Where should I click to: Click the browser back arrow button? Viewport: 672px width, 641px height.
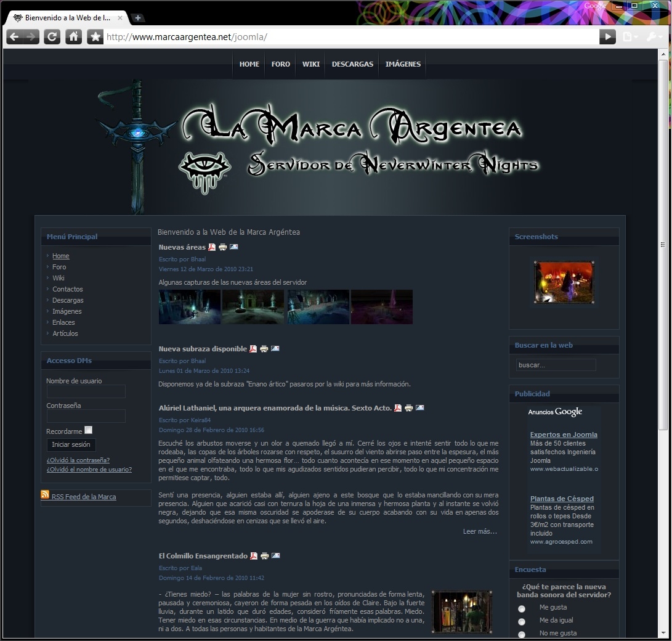tap(14, 37)
